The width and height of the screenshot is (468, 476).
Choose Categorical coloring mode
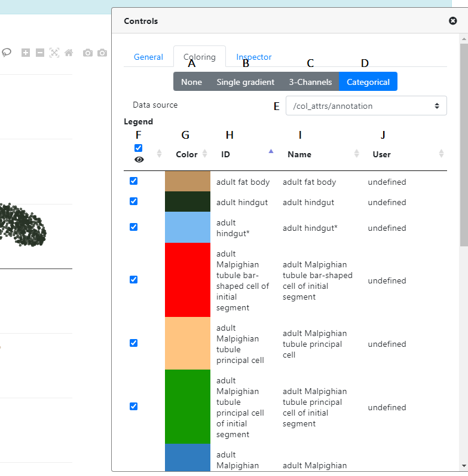click(x=368, y=82)
